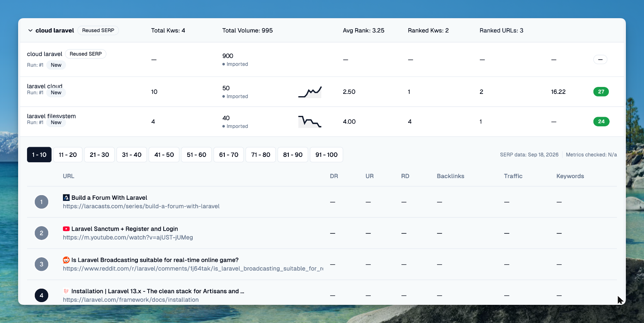Collapse the cloud laravel keyword group

(30, 31)
